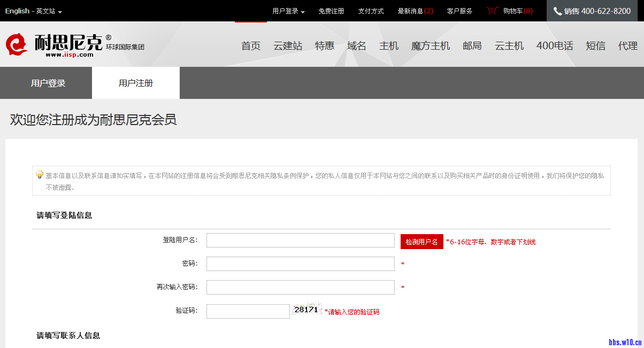The width and height of the screenshot is (644, 348).
Task: Open the 免费注册 link
Action: click(331, 11)
